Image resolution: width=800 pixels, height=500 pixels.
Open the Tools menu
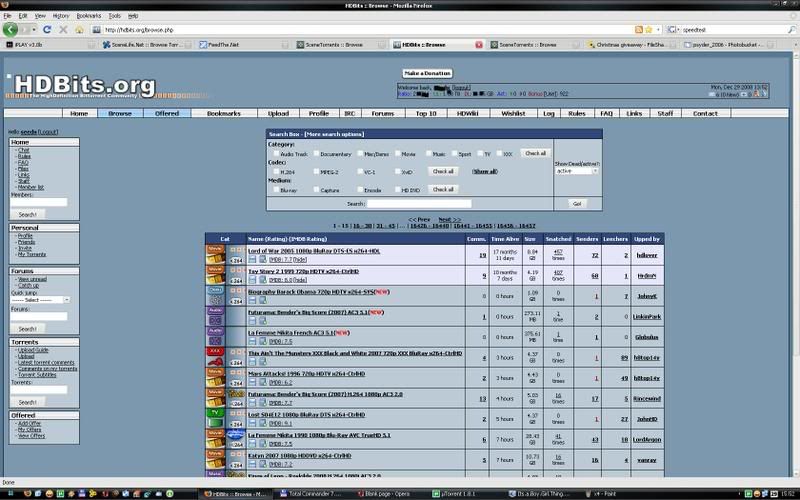coord(115,16)
